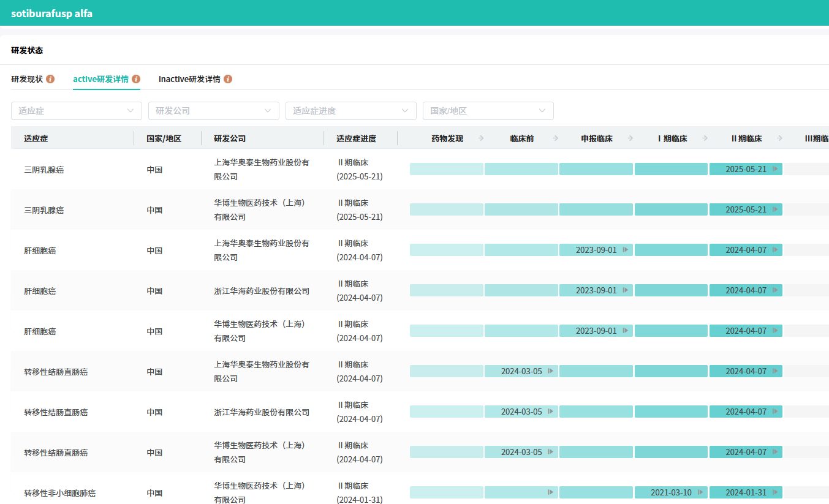The height and width of the screenshot is (504, 829).
Task: Expand the 研发公司 filter dropdown
Action: point(213,111)
